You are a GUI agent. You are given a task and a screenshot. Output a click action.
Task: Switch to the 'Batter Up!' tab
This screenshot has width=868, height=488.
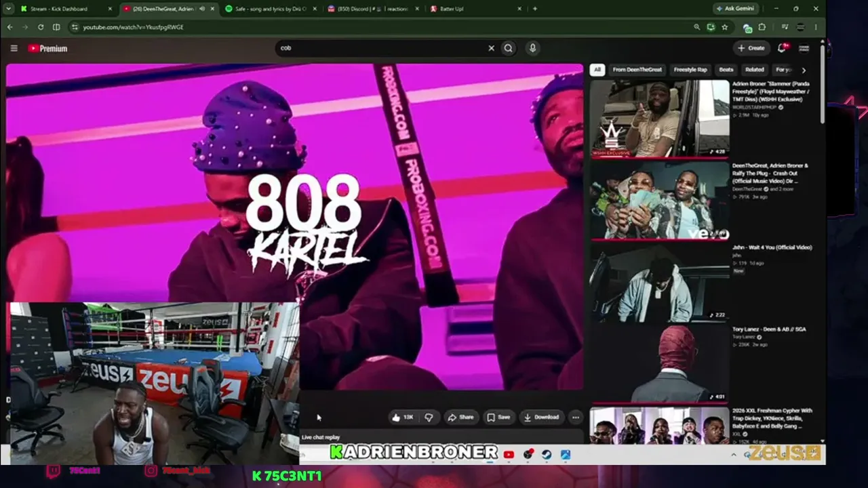475,9
